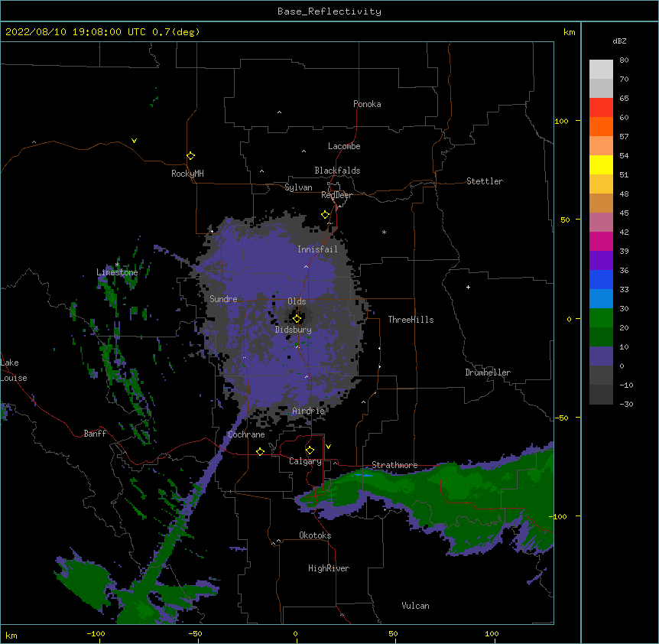Click the Drumheller city label
This screenshot has width=659, height=644.
click(x=488, y=372)
